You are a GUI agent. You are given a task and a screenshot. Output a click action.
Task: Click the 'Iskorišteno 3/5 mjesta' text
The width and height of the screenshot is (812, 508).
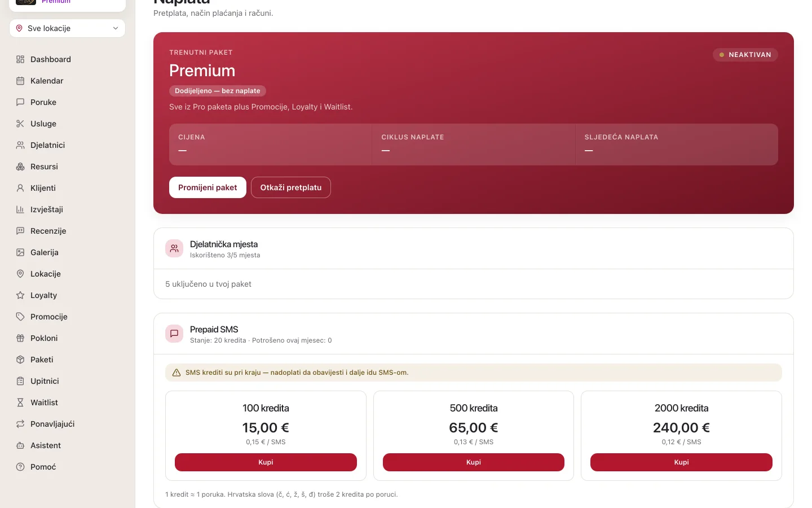(225, 255)
